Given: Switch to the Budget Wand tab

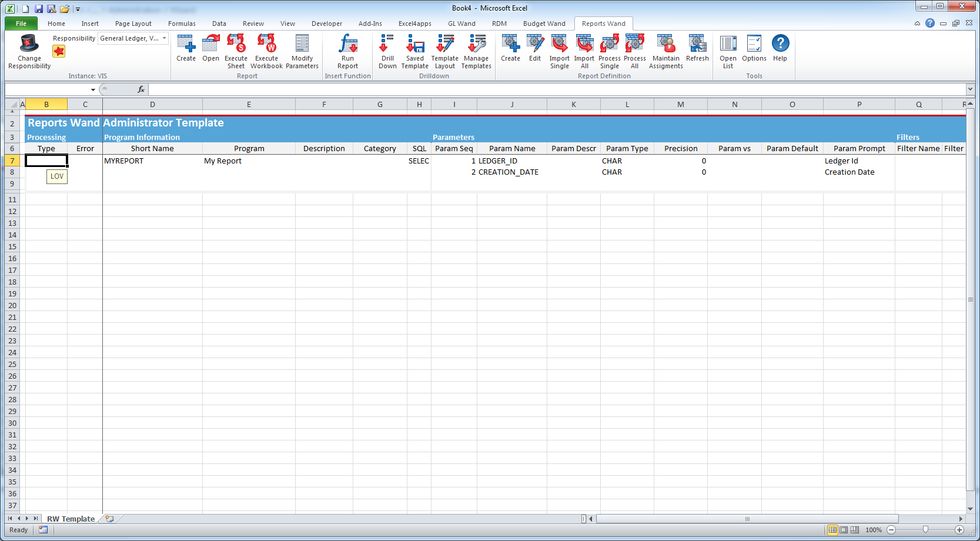Looking at the screenshot, I should (544, 24).
